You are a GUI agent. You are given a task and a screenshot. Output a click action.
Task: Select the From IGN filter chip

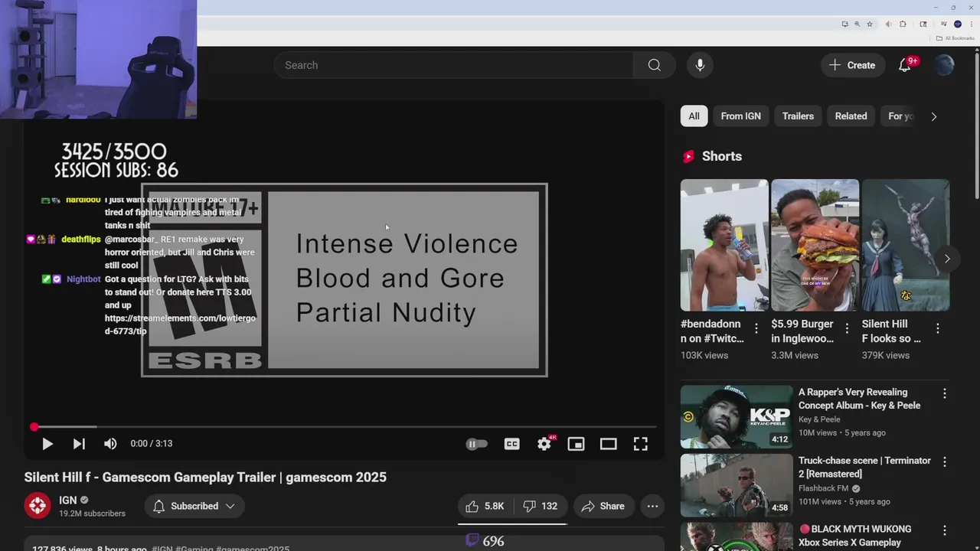point(740,116)
